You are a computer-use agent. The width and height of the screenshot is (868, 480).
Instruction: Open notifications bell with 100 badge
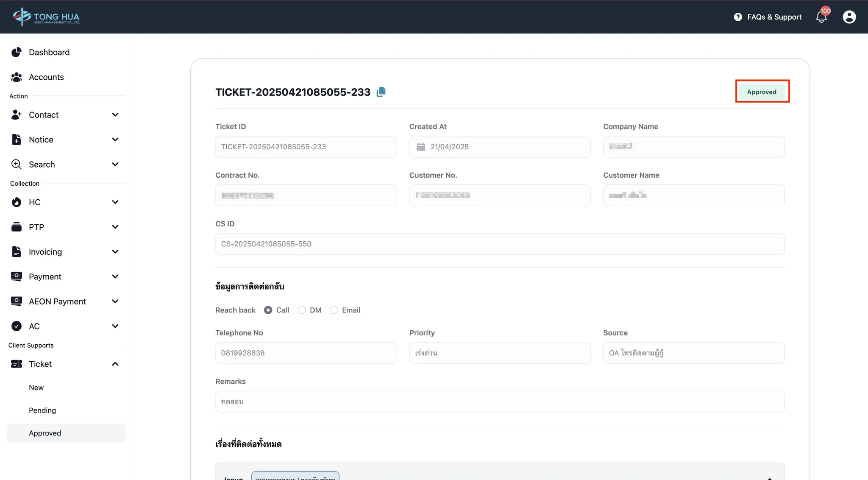pos(821,17)
